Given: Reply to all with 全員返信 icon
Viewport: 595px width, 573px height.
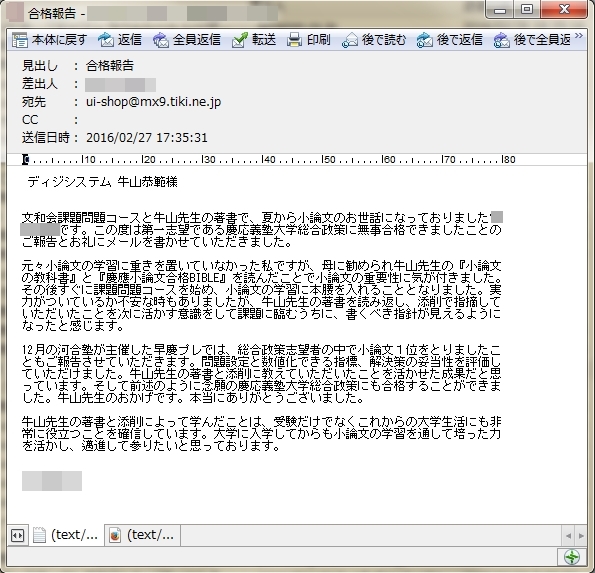Looking at the screenshot, I should pos(161,40).
